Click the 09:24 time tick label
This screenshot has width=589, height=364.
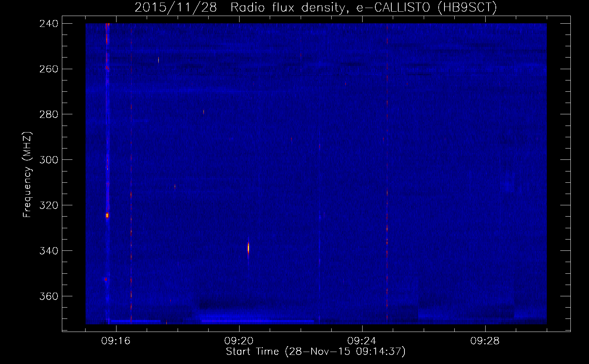click(362, 341)
